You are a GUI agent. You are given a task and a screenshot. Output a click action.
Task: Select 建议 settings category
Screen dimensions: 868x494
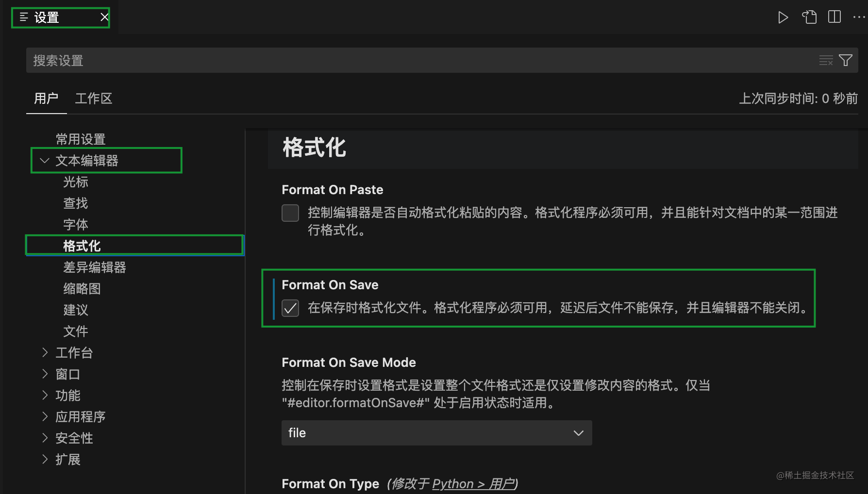tap(76, 310)
